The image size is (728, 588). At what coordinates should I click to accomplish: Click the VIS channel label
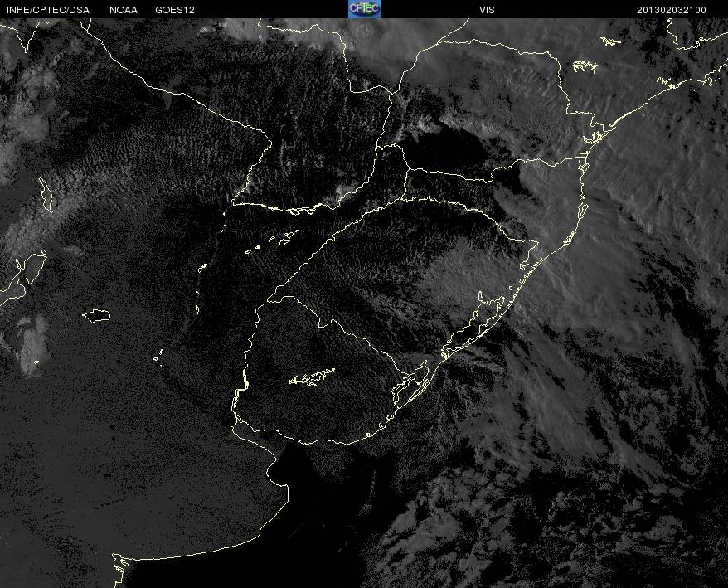487,10
